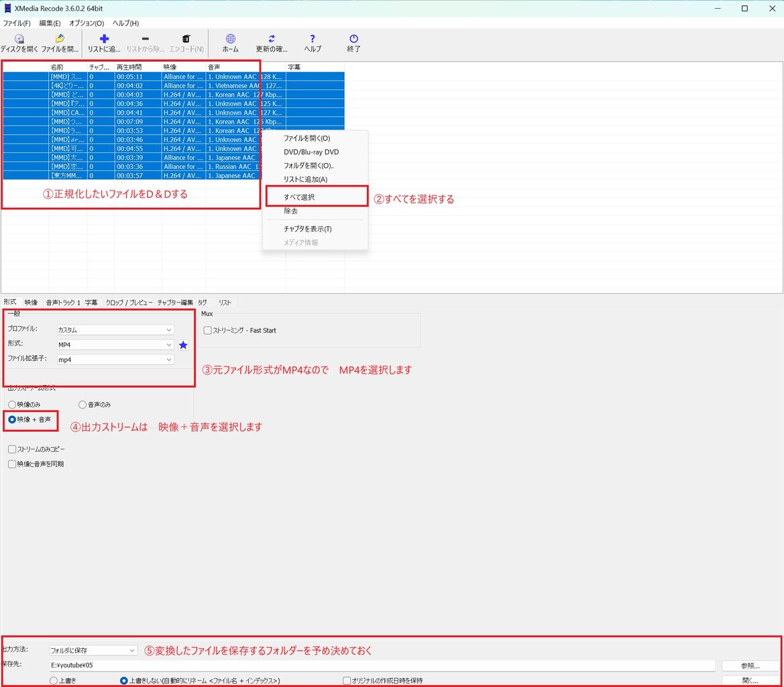
Task: Click the 参照... browse button
Action: pos(750,666)
